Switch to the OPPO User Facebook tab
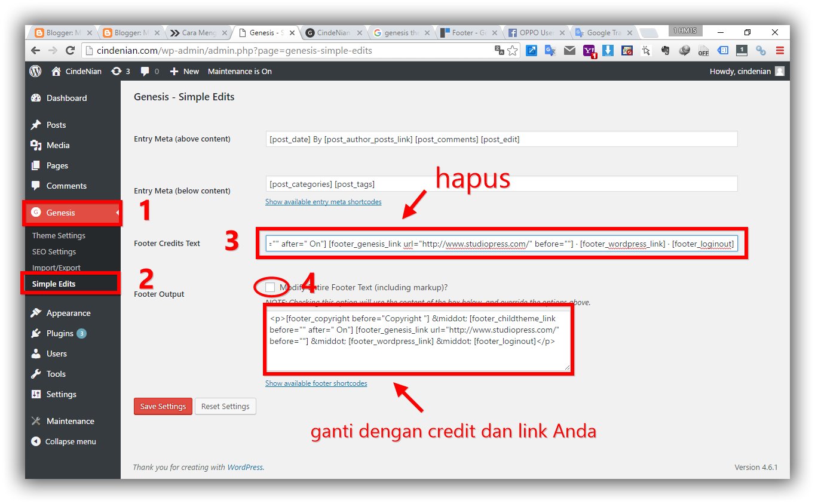Screen dimensions: 815x504 tap(535, 33)
